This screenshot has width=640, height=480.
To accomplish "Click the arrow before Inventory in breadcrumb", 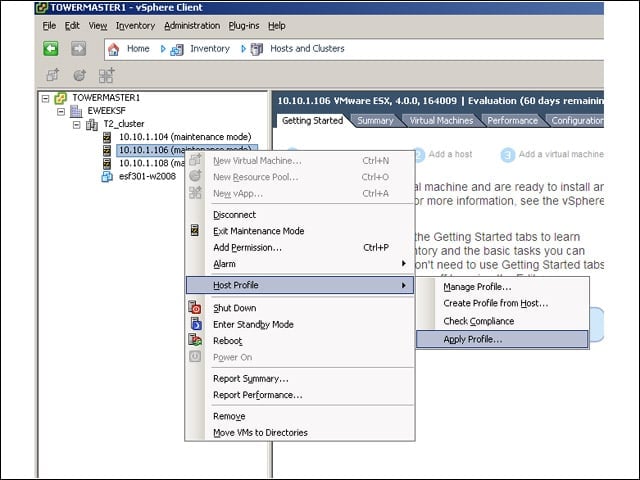I will click(163, 49).
